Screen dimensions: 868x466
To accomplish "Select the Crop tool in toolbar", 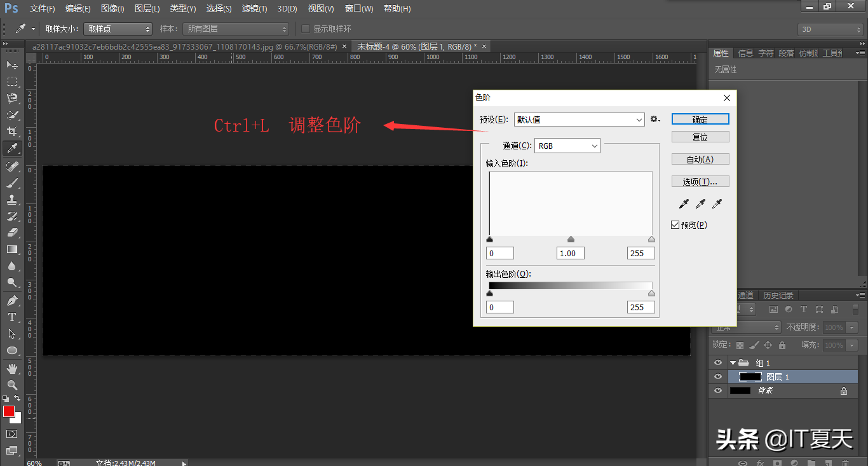I will [12, 132].
